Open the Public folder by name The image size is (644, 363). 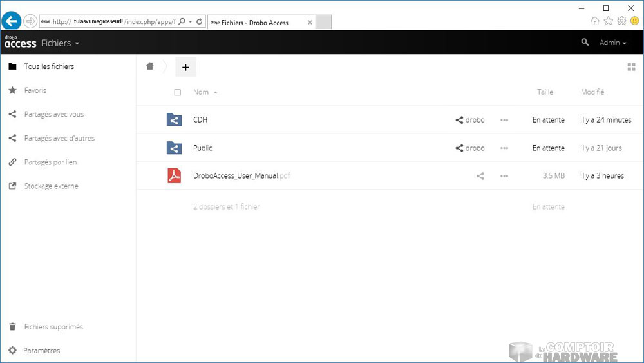click(202, 148)
